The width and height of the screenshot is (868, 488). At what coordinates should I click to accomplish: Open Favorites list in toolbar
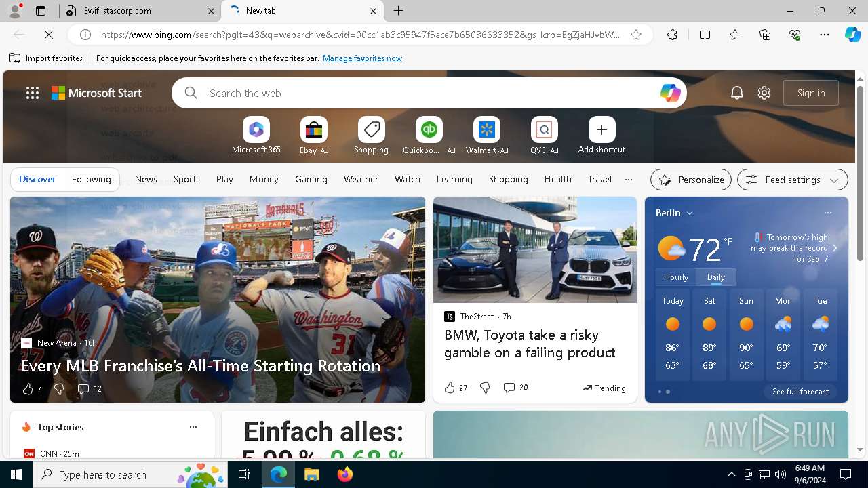click(735, 35)
